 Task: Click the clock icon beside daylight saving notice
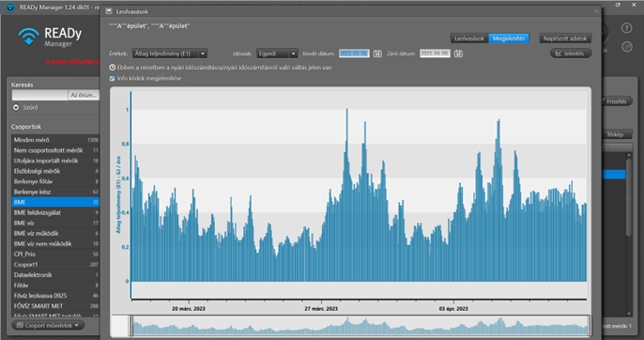coord(112,68)
